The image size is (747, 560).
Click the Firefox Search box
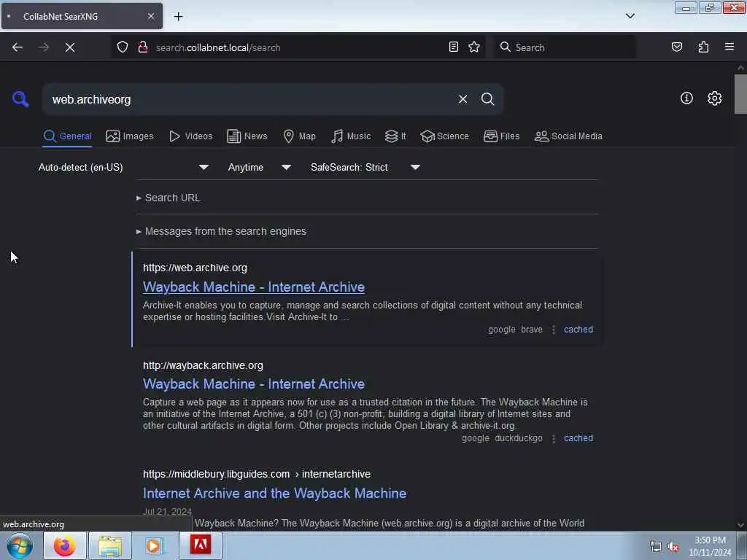click(565, 47)
